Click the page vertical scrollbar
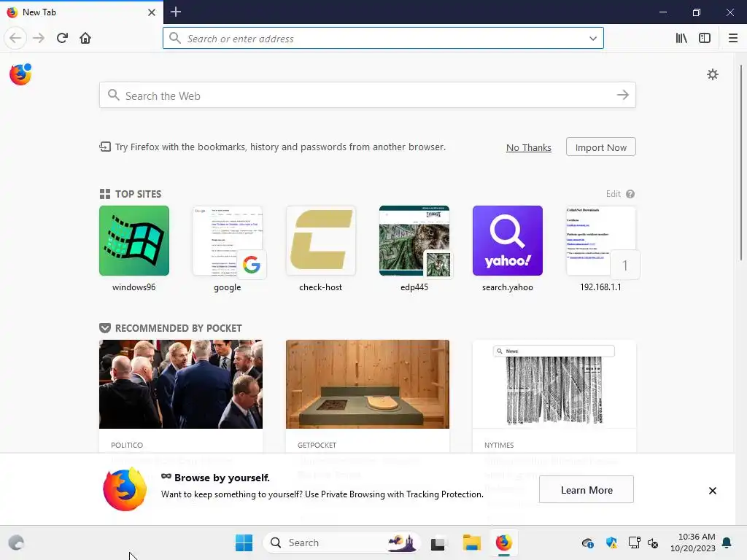This screenshot has width=747, height=560. pos(741,162)
